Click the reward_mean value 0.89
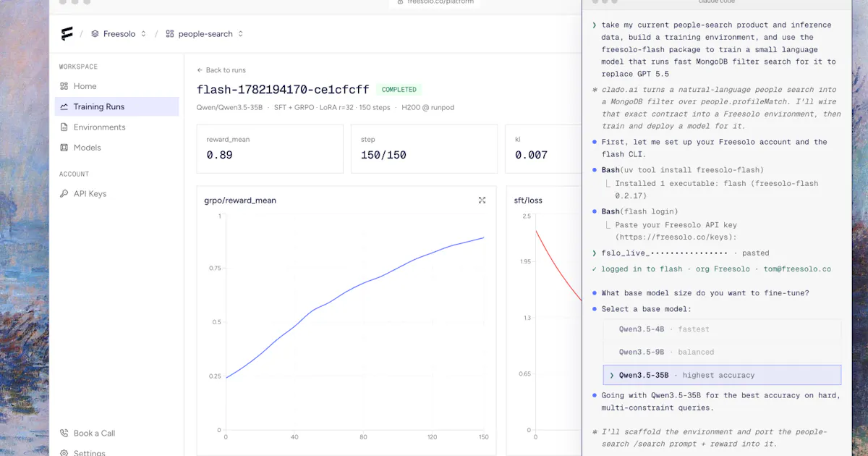The width and height of the screenshot is (868, 456). tap(219, 155)
